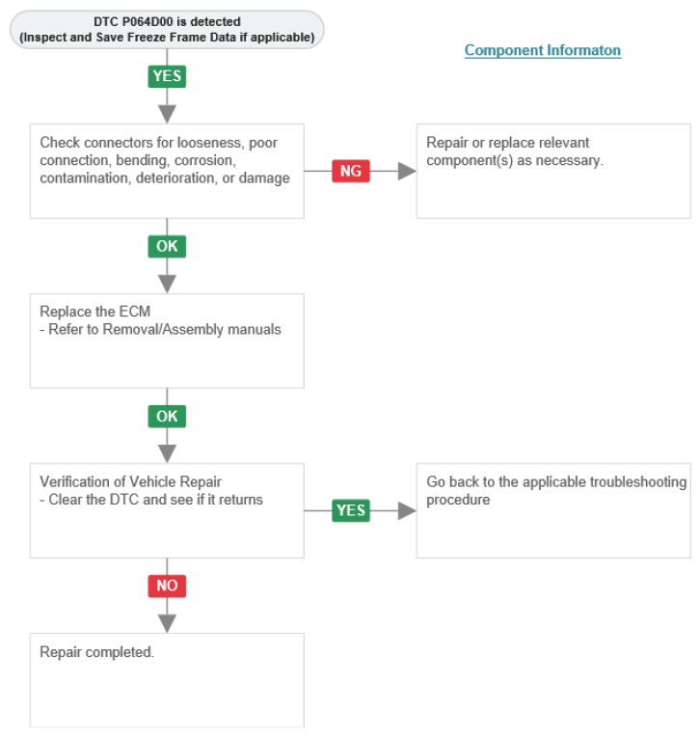
Task: Select the Go back to troubleshooting procedure box
Action: coord(553,511)
